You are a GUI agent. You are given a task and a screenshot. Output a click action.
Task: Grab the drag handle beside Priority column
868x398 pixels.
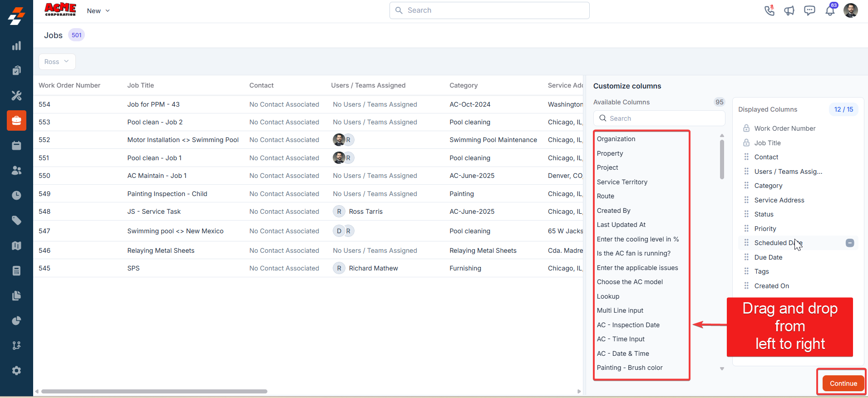746,229
